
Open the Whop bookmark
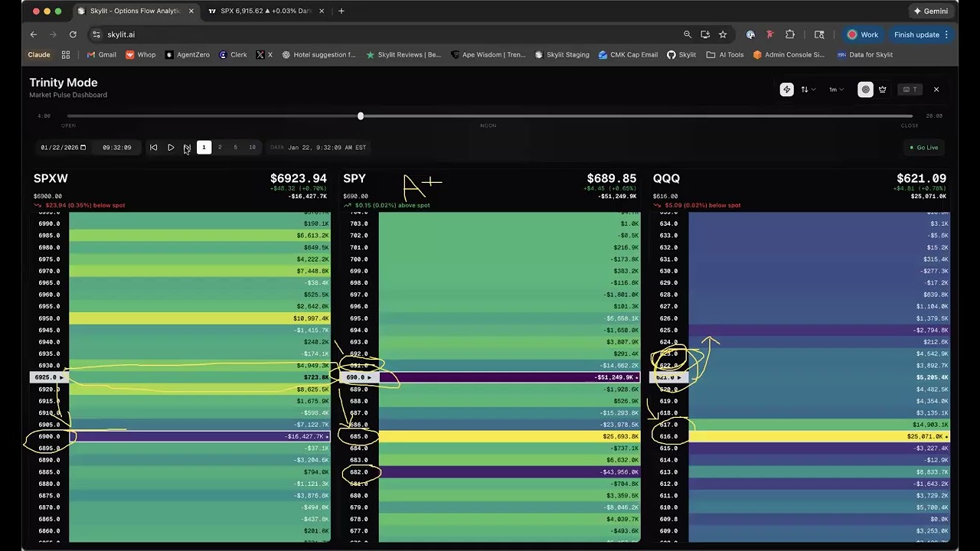pos(141,55)
